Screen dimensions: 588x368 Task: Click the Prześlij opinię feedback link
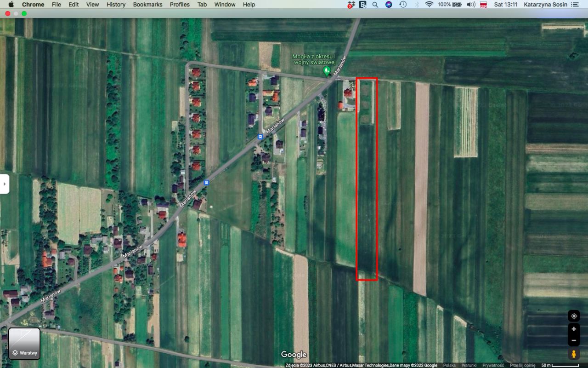tap(523, 365)
